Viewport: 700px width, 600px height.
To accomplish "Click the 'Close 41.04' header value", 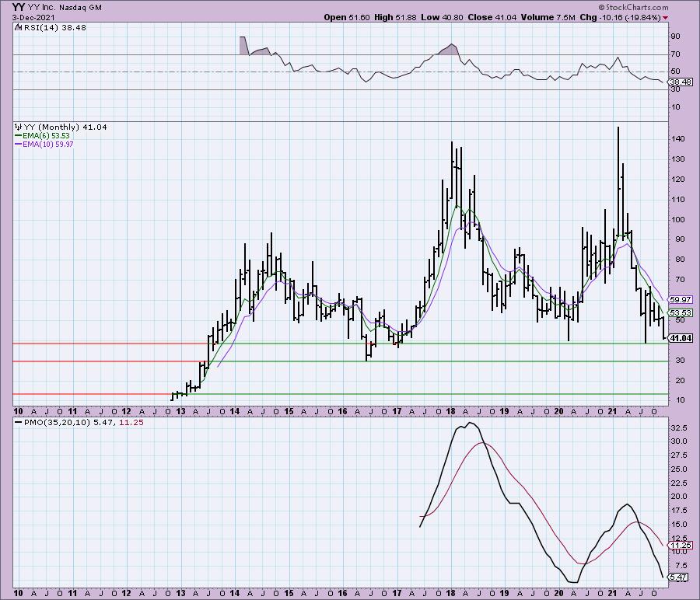I will click(492, 17).
